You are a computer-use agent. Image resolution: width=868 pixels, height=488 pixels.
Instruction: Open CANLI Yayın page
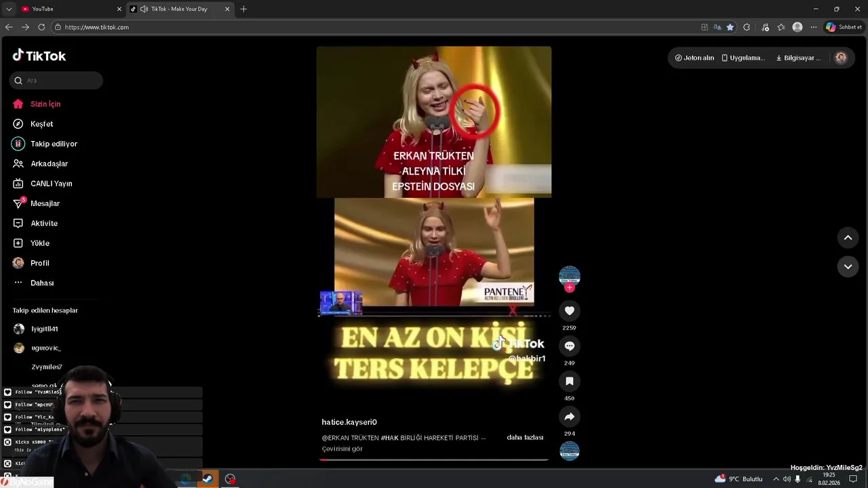tap(42, 184)
